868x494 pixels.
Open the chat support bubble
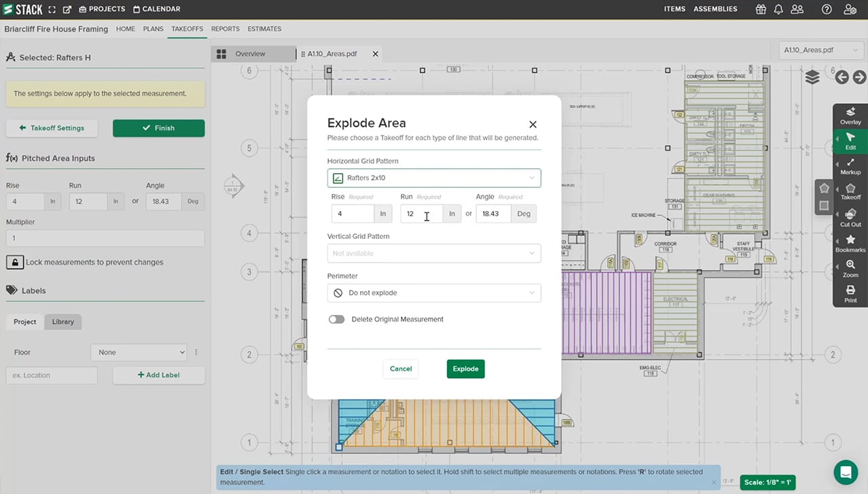pyautogui.click(x=846, y=472)
